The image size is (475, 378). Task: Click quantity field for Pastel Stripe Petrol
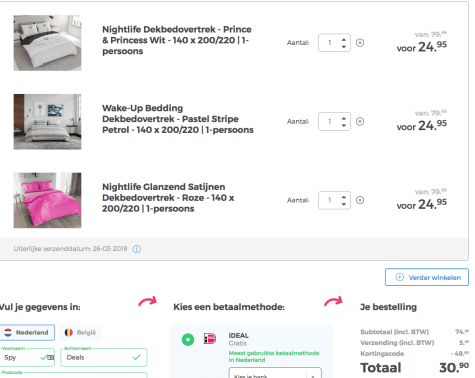[334, 121]
